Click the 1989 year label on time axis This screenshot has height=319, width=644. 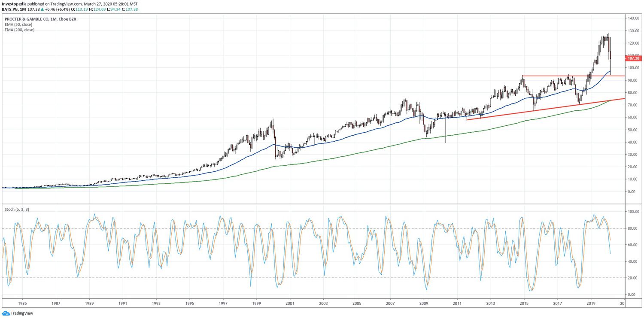click(89, 304)
